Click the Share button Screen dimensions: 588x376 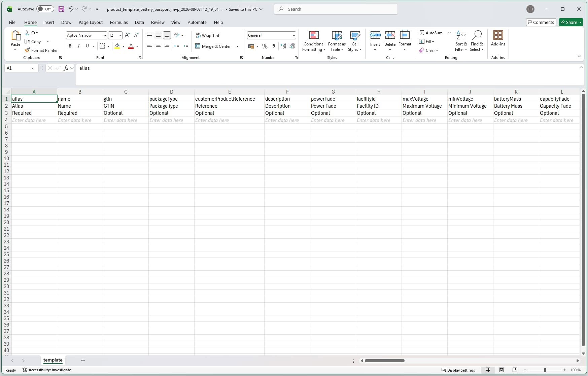point(571,22)
